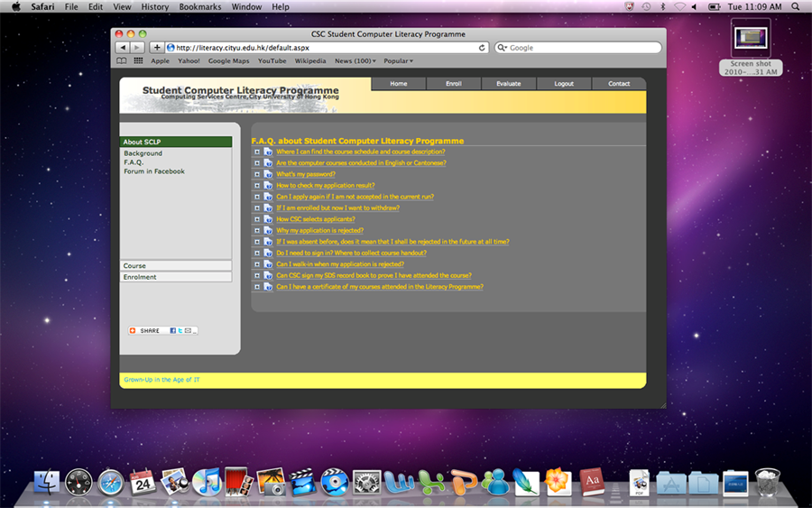Open Finder from the Dock
This screenshot has height=508, width=812.
tap(47, 482)
